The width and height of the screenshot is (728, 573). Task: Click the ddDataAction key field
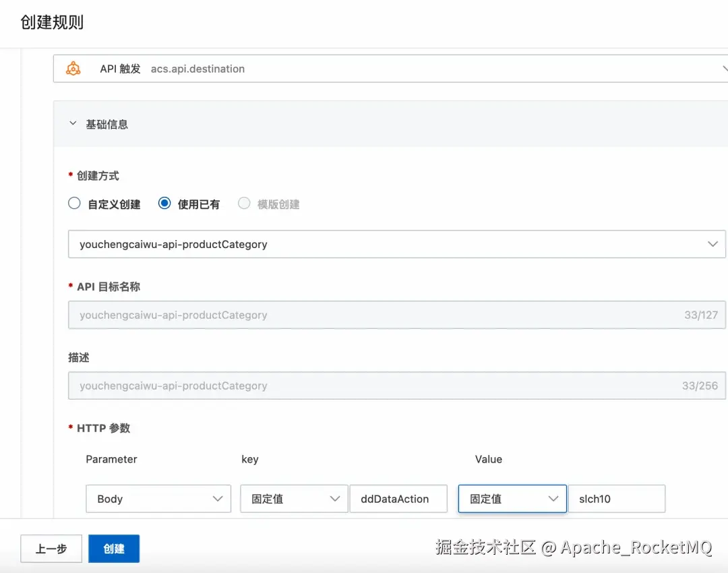coord(398,499)
